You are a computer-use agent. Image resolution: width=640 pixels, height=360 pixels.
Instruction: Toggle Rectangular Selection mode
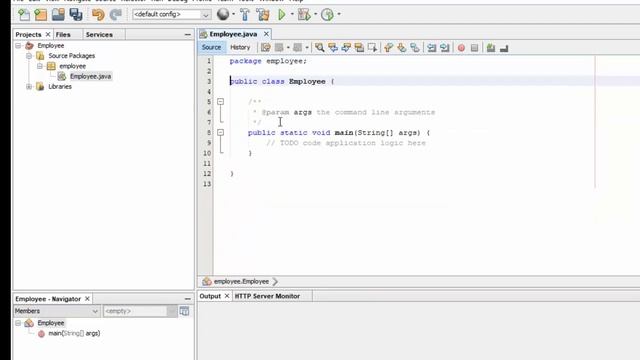(372, 48)
